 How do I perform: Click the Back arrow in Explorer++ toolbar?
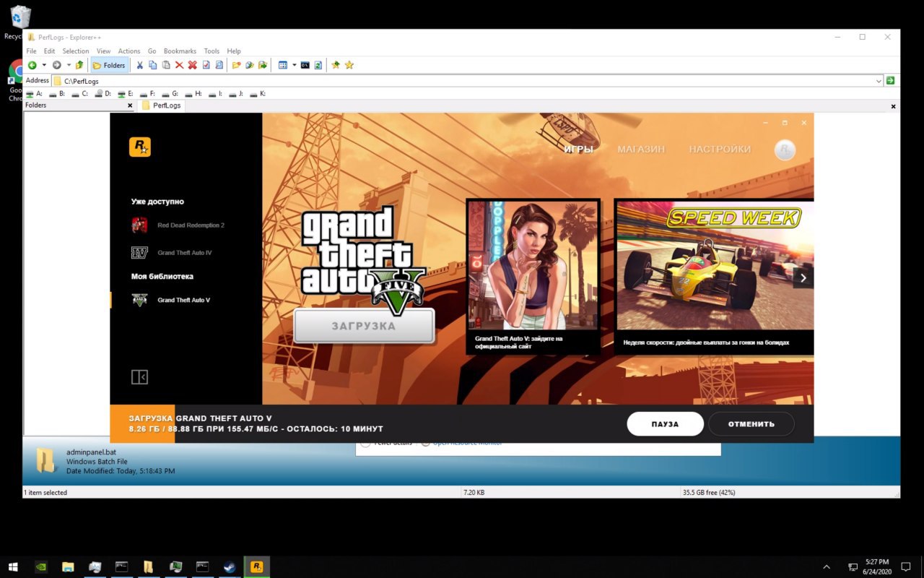click(x=32, y=65)
